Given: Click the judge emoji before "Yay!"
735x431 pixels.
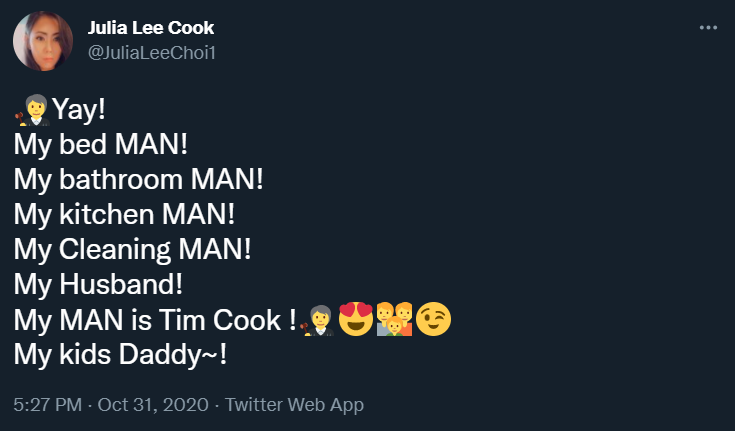Looking at the screenshot, I should pyautogui.click(x=32, y=109).
